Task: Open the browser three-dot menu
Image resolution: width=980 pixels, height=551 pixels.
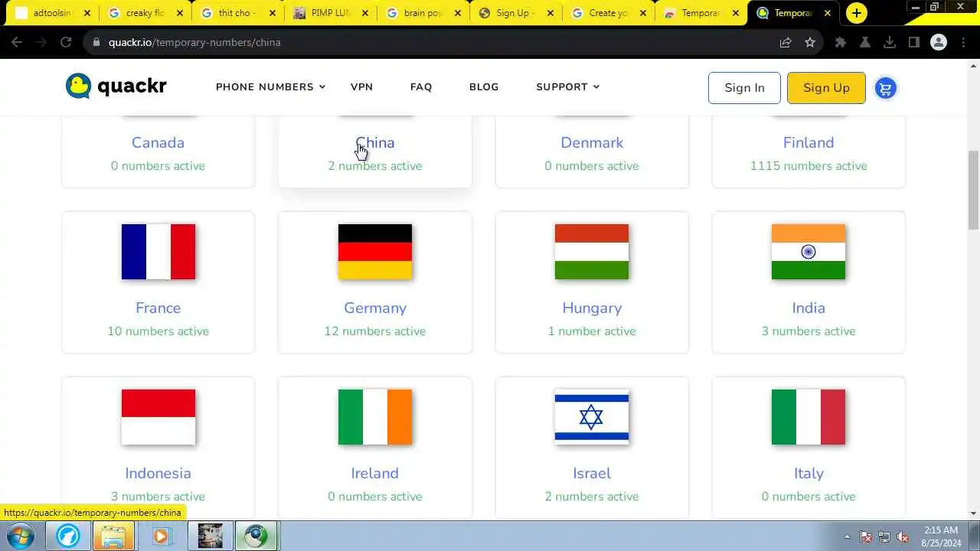Action: 964,42
